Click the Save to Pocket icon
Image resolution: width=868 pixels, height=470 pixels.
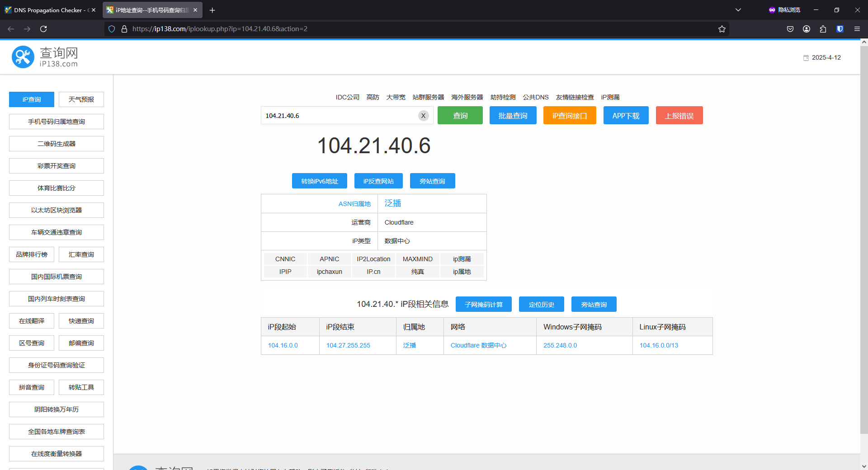(x=790, y=29)
